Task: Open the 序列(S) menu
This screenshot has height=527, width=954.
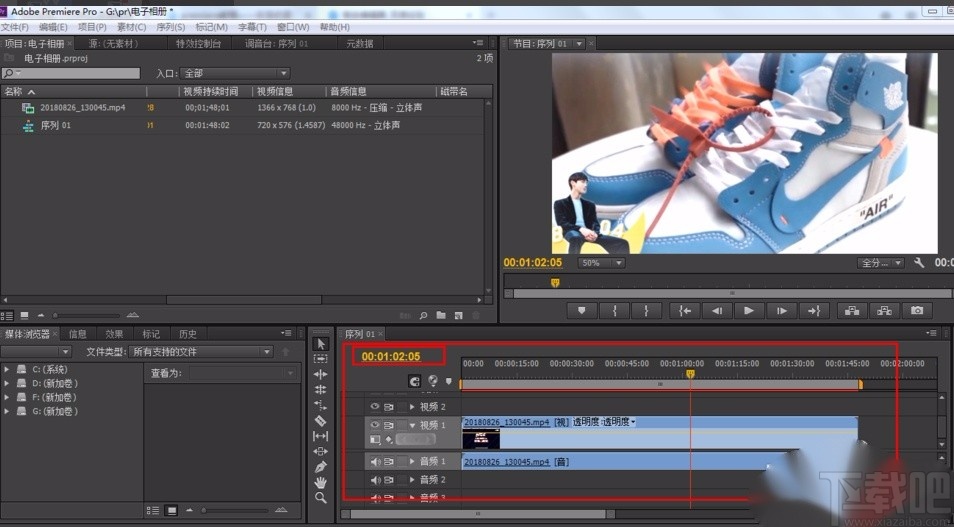Action: (x=170, y=27)
